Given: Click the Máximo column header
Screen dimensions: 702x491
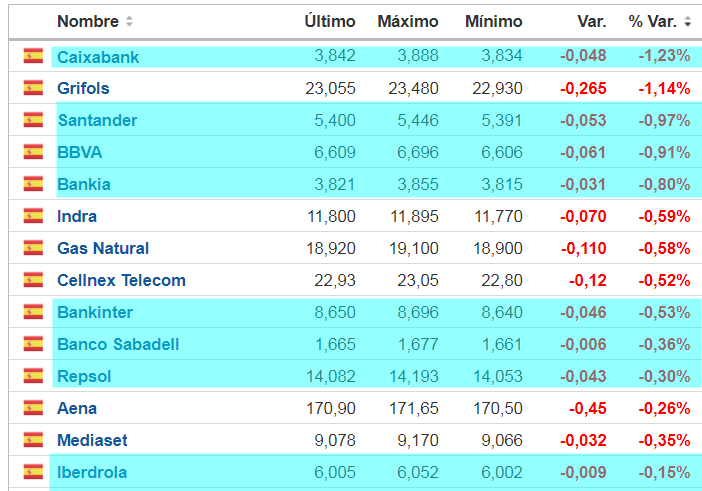Looking at the screenshot, I should [x=408, y=21].
